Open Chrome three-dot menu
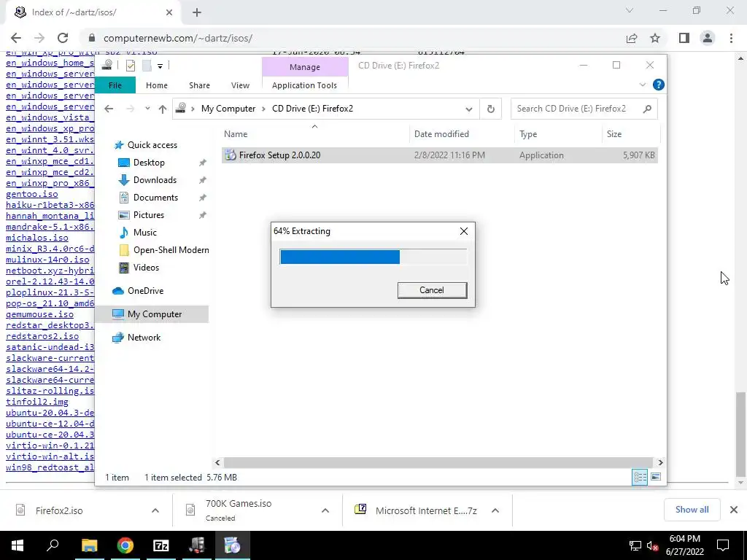This screenshot has width=747, height=560. point(731,38)
